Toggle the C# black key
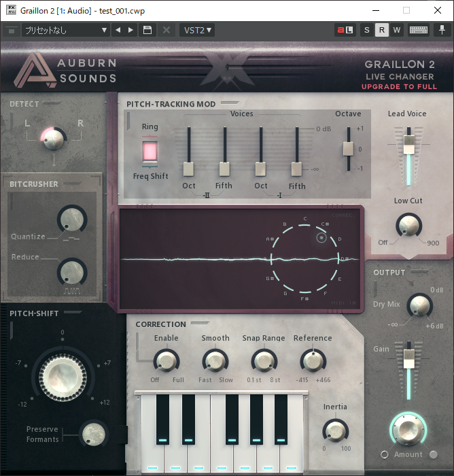454x476 pixels. (x=162, y=420)
